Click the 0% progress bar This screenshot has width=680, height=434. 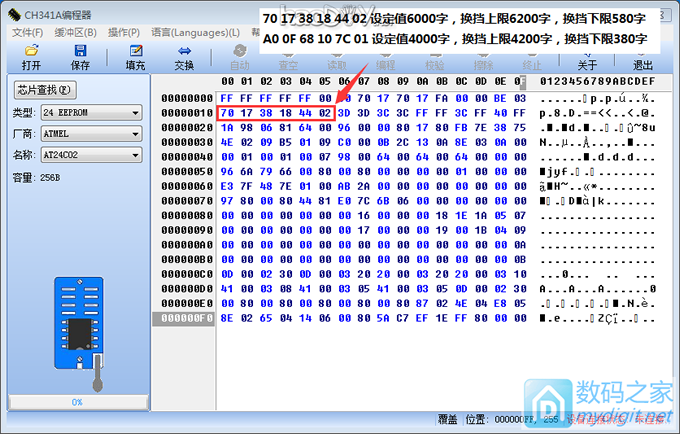(x=76, y=401)
